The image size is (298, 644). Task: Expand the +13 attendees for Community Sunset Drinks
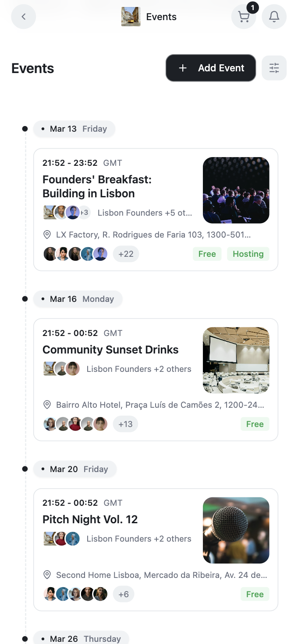click(125, 424)
